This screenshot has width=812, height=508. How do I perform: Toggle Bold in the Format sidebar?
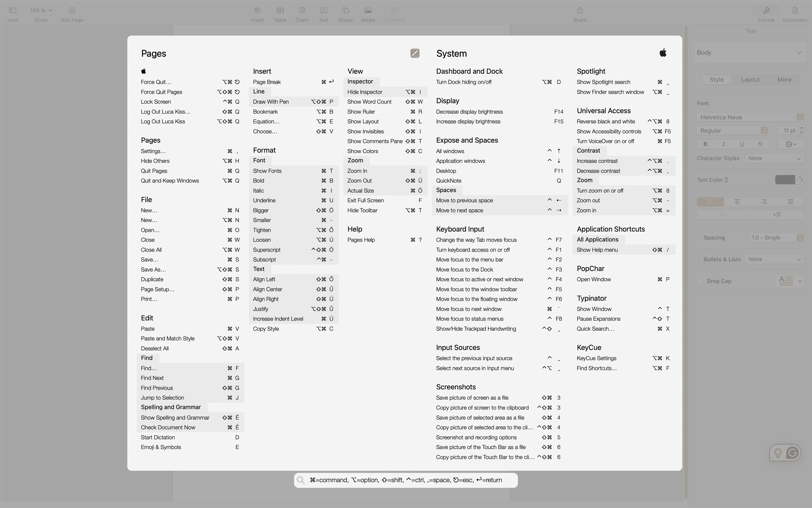(706, 144)
